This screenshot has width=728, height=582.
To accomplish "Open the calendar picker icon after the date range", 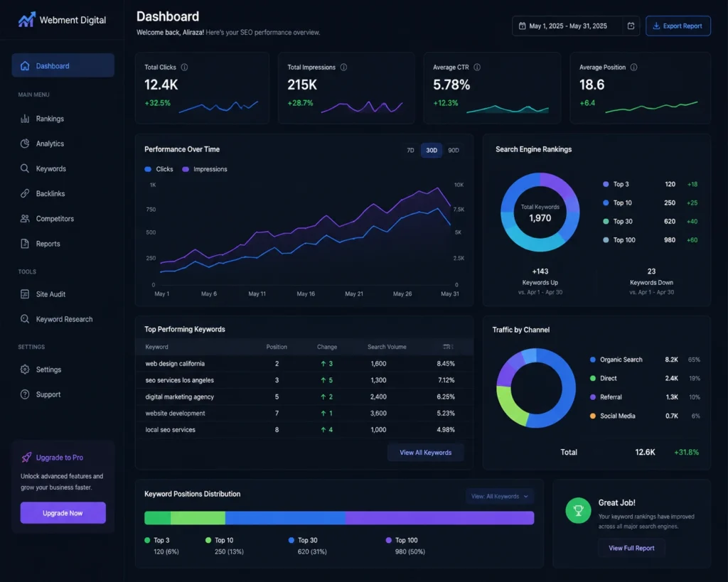I will click(x=631, y=26).
